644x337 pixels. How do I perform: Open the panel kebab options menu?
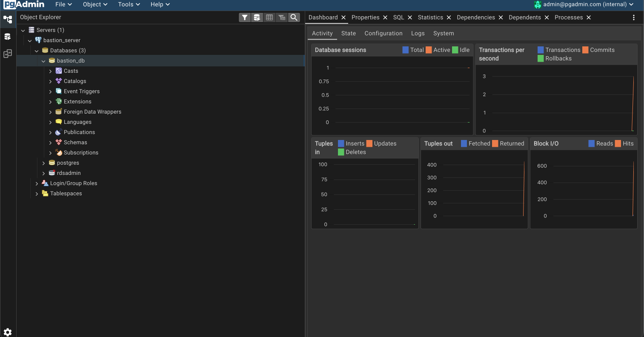coord(634,17)
